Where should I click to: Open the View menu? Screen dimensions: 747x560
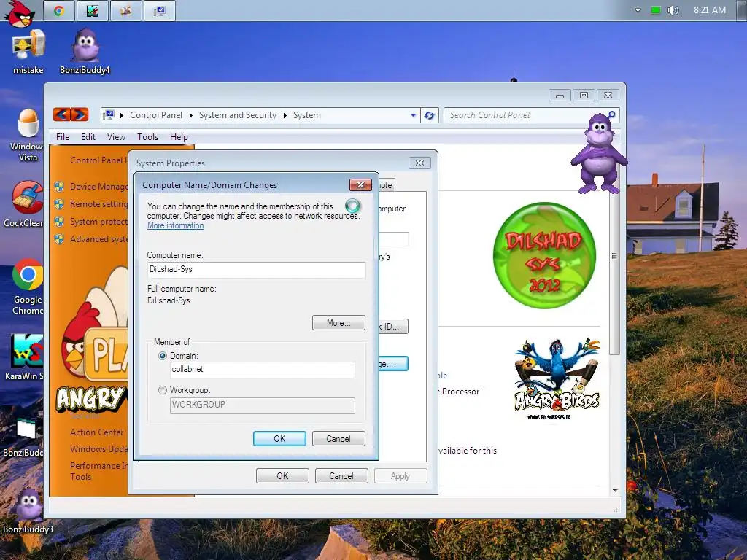tap(116, 137)
